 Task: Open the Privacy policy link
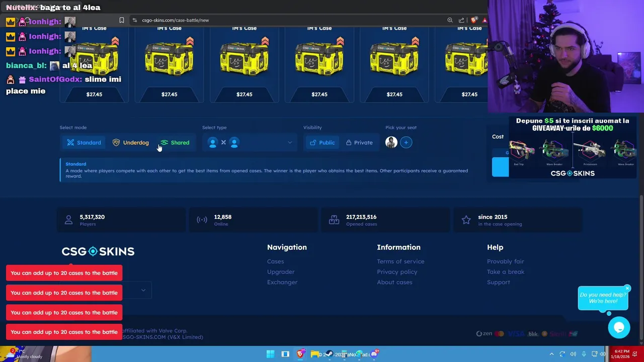click(397, 272)
